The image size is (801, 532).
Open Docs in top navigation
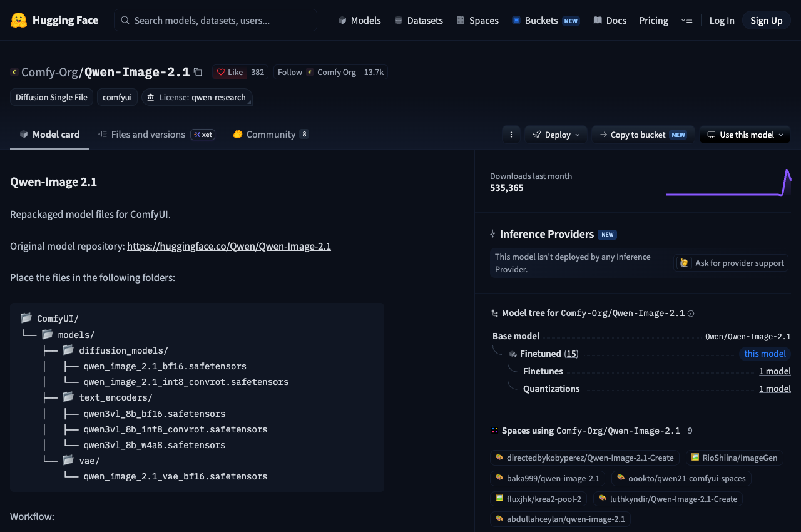point(610,20)
